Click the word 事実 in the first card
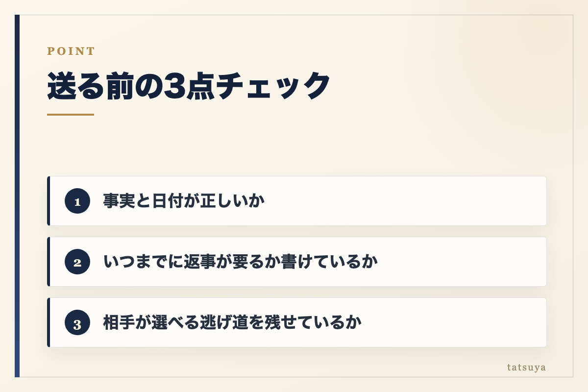This screenshot has height=392, width=588. tap(119, 201)
